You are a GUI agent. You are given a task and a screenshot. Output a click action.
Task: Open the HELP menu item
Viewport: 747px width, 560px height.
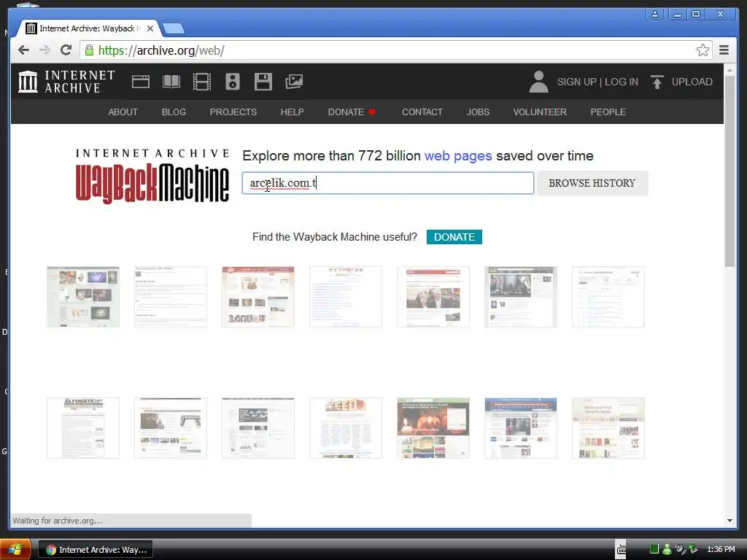(292, 112)
